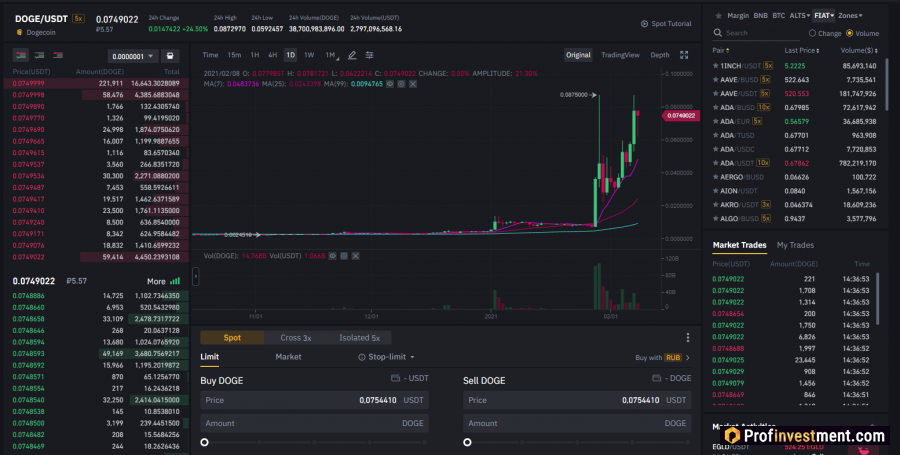Switch chart to TradingView mode
The height and width of the screenshot is (455, 900).
click(620, 55)
